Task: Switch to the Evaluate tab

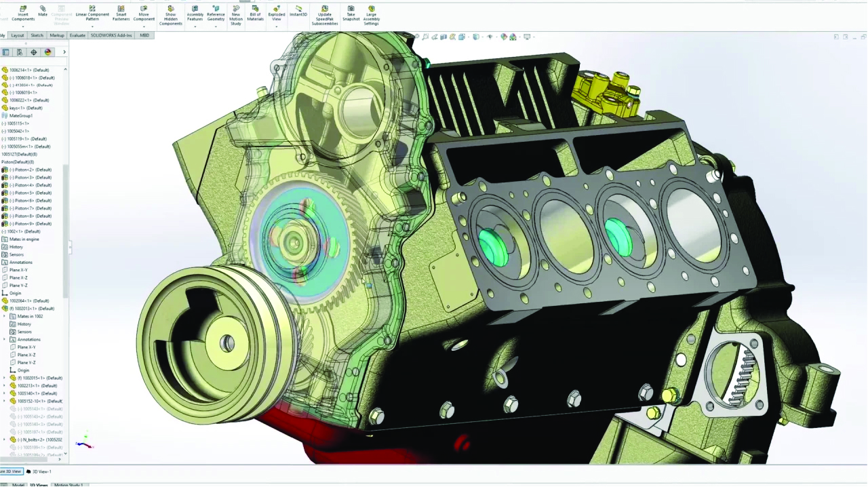Action: [x=77, y=35]
